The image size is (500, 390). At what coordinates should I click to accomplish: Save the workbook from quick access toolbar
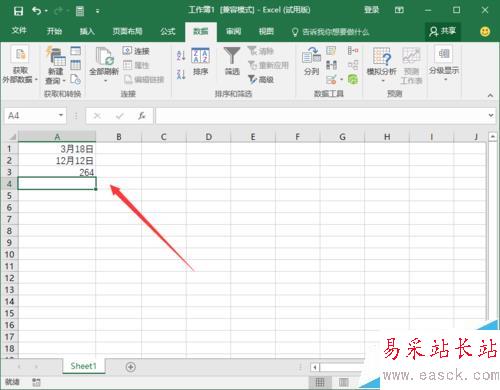pyautogui.click(x=18, y=11)
